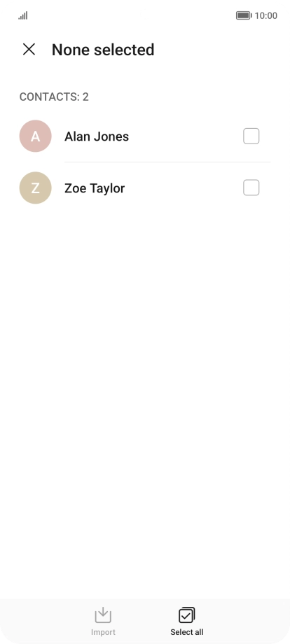Viewport: 290px width, 644px height.
Task: Select the Zoe Taylor contact name
Action: pyautogui.click(x=95, y=188)
